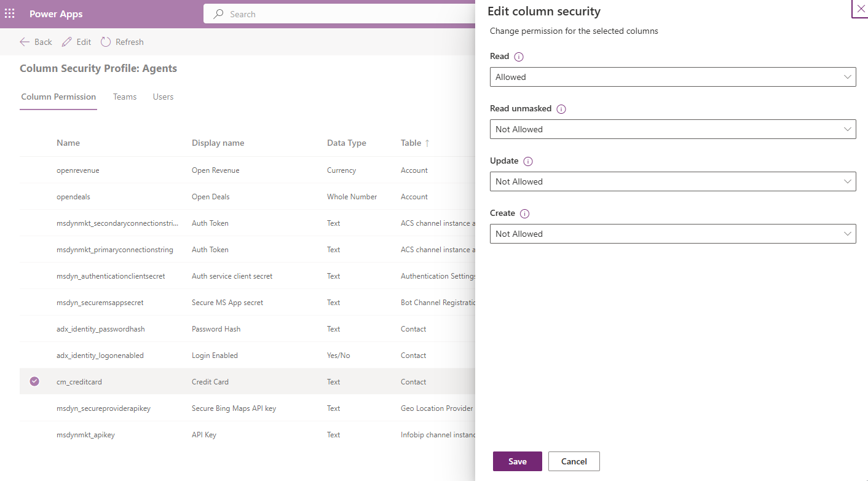
Task: Deselect the cm_creditcard row checkmark
Action: [34, 381]
